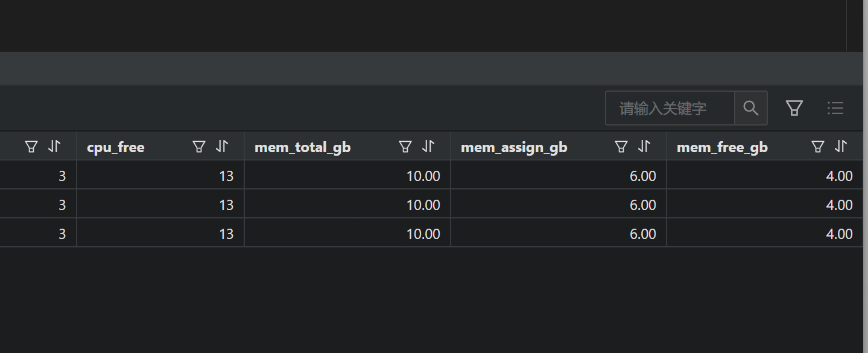The image size is (868, 353).
Task: Sort the mem_assign_gb column
Action: point(645,147)
